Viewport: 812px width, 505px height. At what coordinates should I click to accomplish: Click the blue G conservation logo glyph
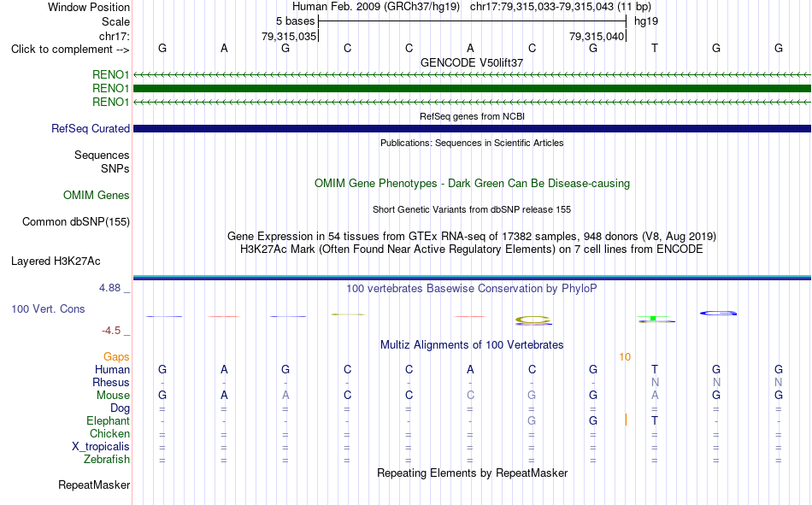[x=718, y=313]
